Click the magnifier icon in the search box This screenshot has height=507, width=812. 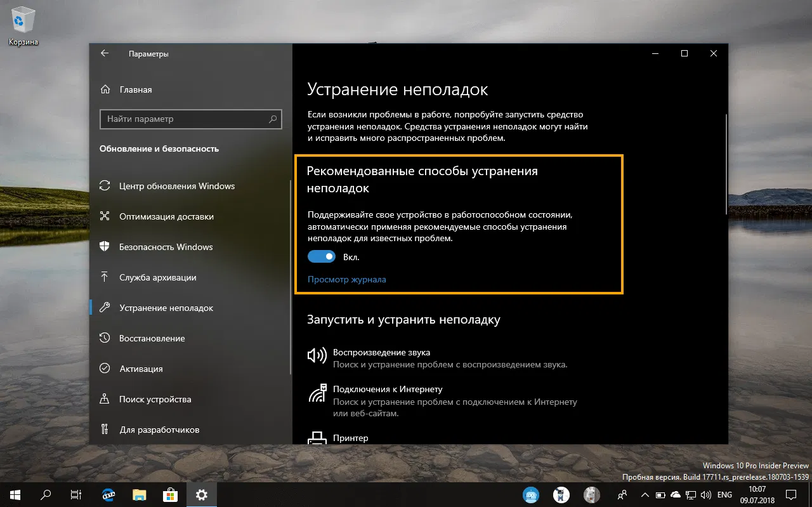tap(273, 119)
